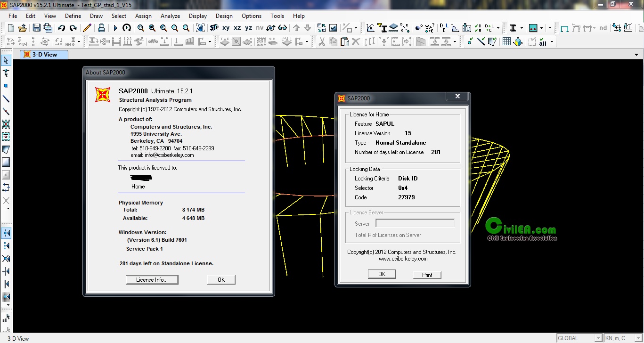Screen dimensions: 644x343
Task: Click the Show Deformed Shape icon
Action: tap(576, 28)
